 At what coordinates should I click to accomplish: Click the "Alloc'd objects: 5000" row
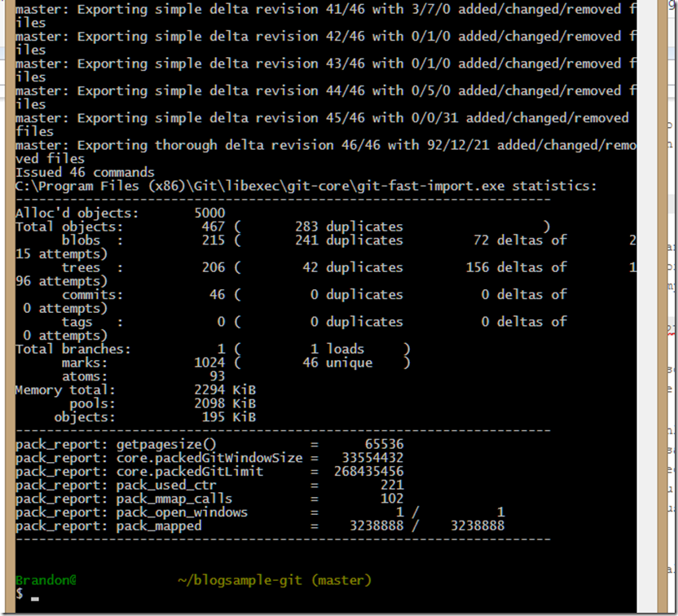121,213
